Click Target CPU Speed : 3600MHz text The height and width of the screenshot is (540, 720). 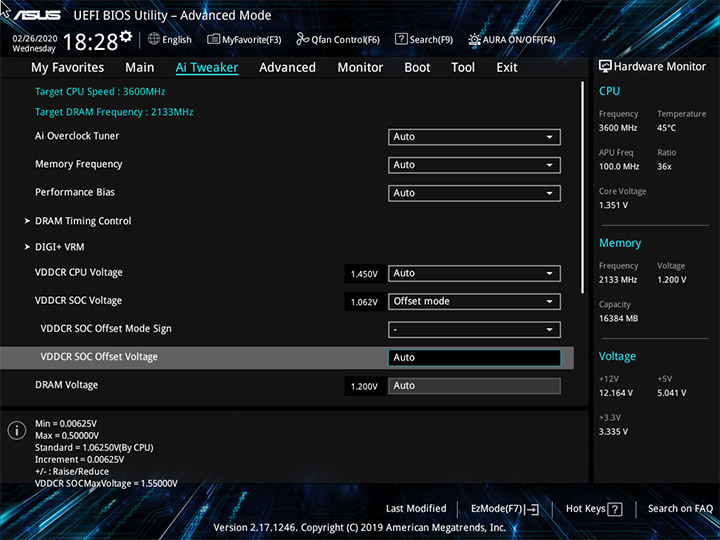click(x=100, y=91)
